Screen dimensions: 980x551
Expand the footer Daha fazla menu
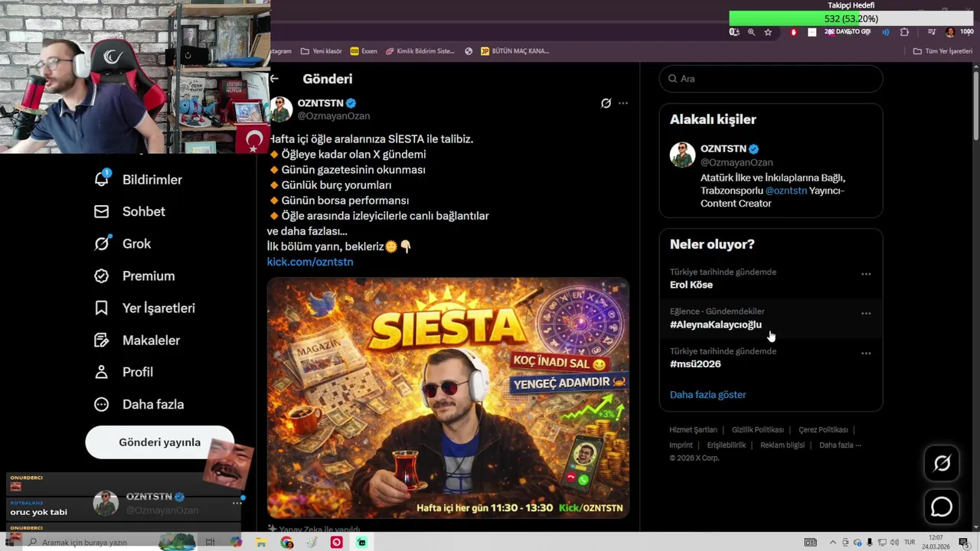[840, 445]
